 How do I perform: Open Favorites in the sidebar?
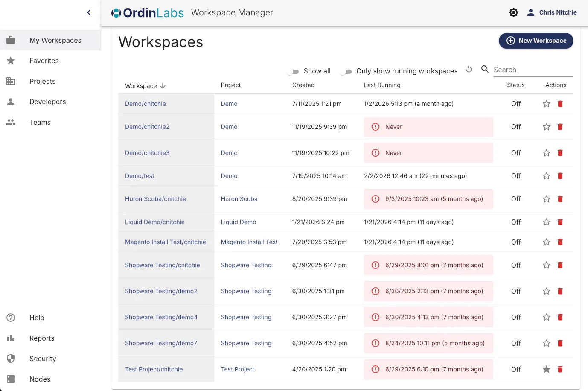(44, 61)
